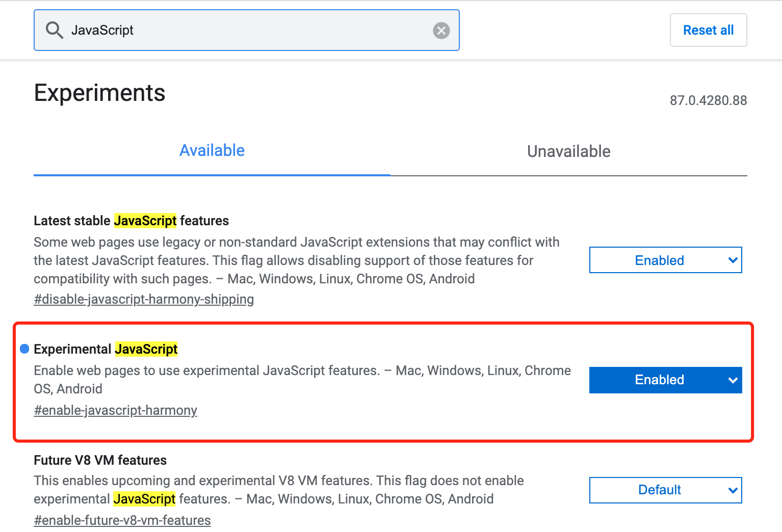Open #enable-future-v8-vm-features link

click(122, 520)
